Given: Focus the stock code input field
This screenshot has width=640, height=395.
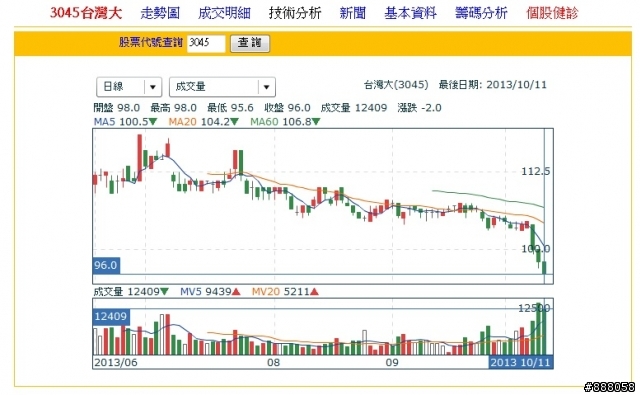Looking at the screenshot, I should 206,43.
